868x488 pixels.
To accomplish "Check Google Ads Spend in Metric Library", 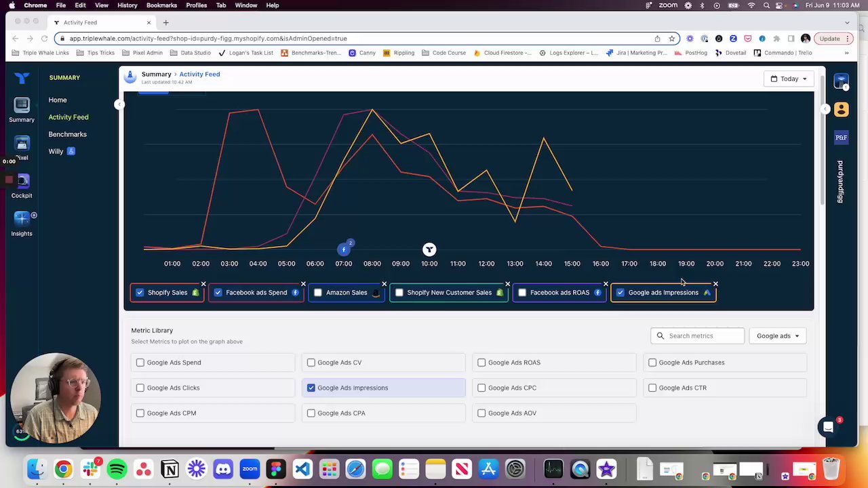I will point(140,363).
